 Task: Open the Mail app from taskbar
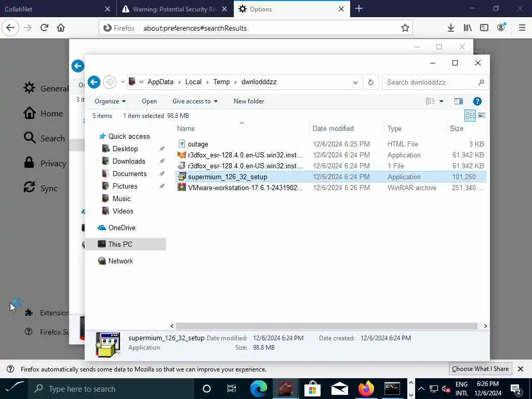(x=340, y=389)
